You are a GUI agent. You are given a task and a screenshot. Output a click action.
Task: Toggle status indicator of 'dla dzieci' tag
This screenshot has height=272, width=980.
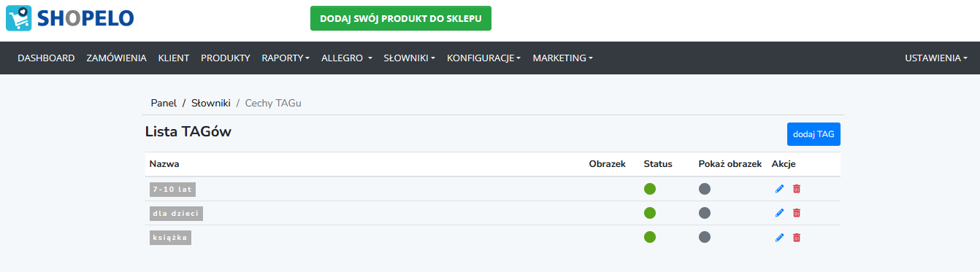(650, 213)
